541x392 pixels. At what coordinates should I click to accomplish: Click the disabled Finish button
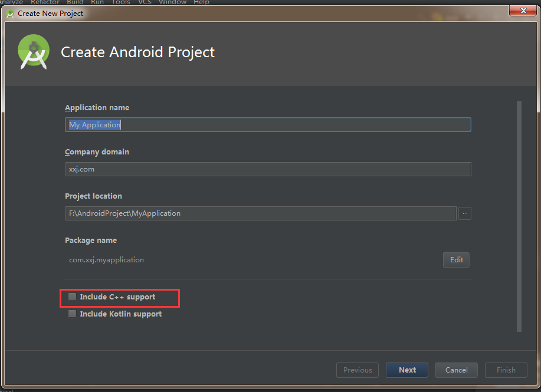click(x=506, y=370)
